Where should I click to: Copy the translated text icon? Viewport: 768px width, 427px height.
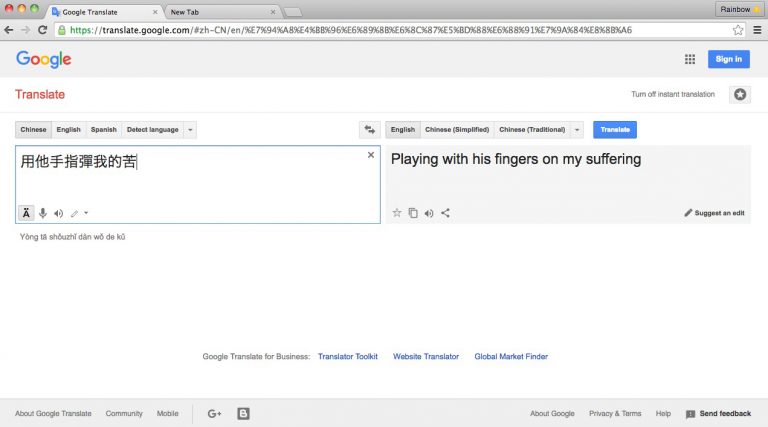pos(413,213)
